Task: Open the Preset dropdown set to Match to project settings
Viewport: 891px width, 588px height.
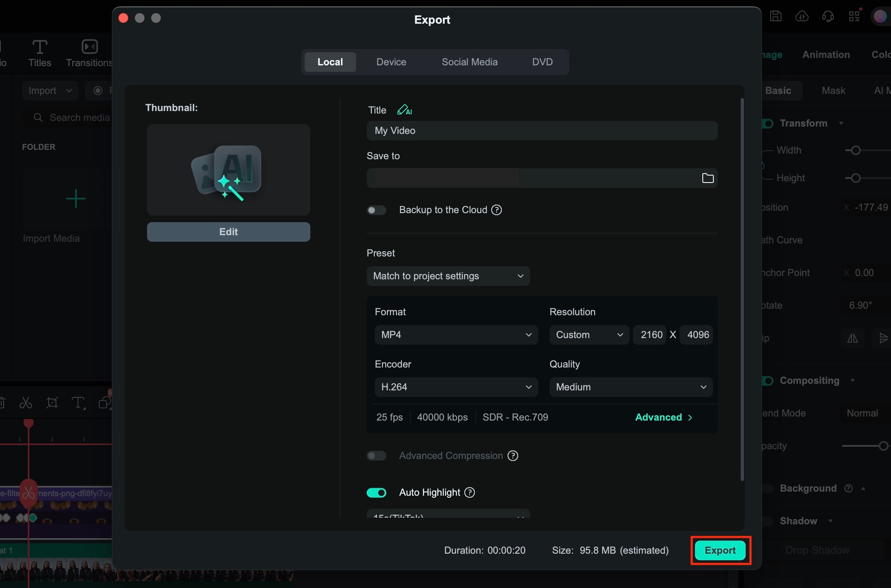Action: (x=448, y=276)
